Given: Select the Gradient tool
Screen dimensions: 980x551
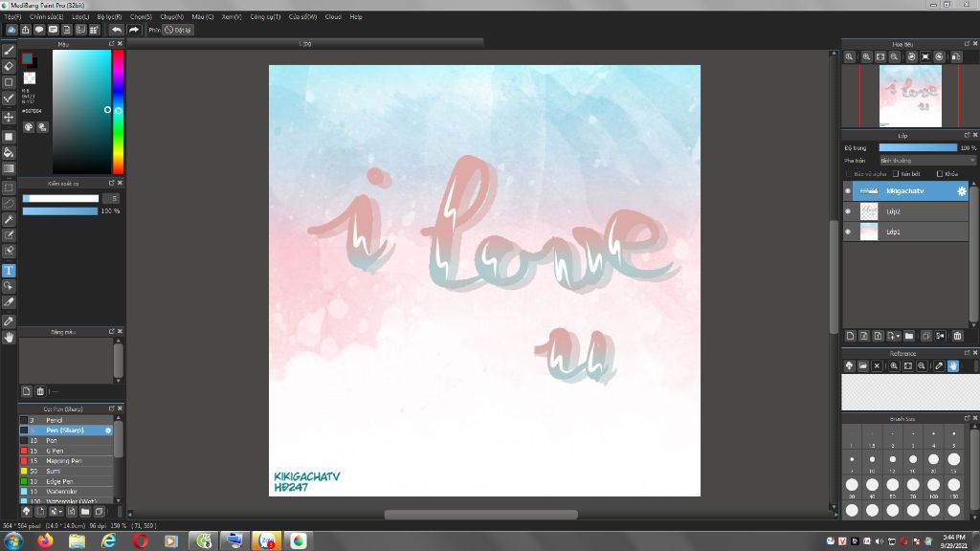Looking at the screenshot, I should [x=9, y=168].
